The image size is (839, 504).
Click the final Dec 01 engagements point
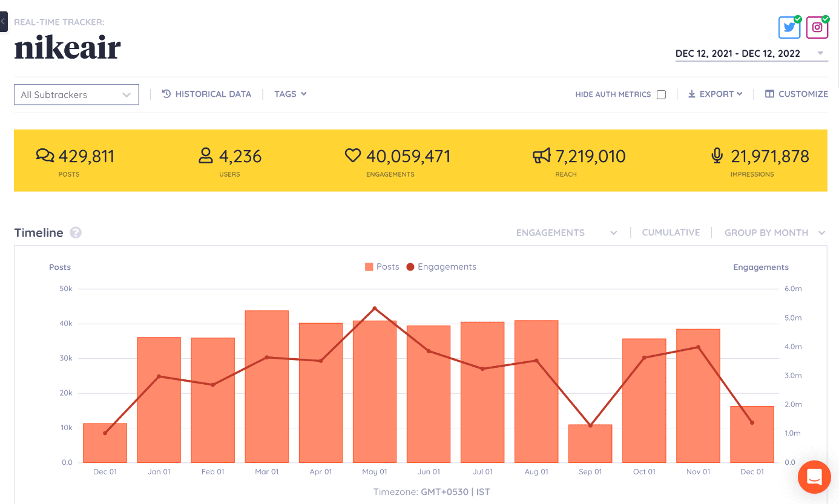[752, 423]
